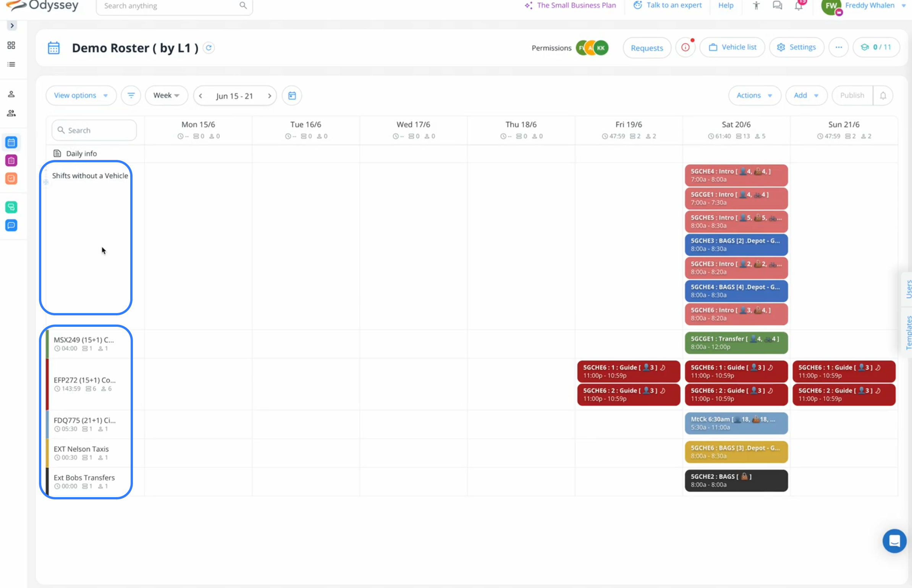
Task: Open the red info alert icon
Action: pos(686,47)
